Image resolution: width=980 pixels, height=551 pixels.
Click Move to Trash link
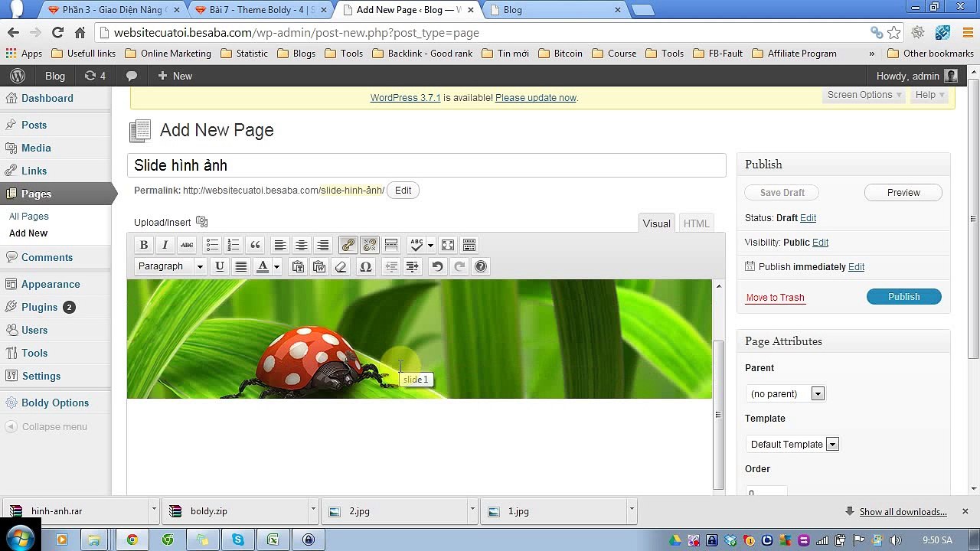coord(775,298)
